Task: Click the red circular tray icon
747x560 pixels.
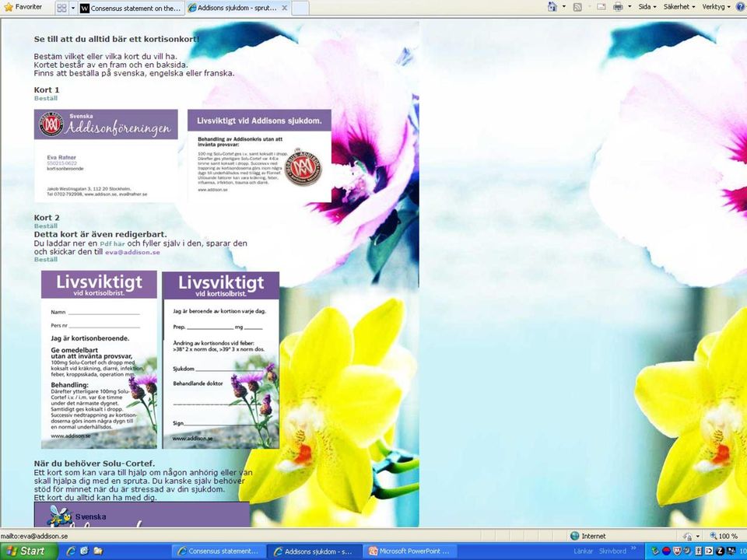Action: 668,551
